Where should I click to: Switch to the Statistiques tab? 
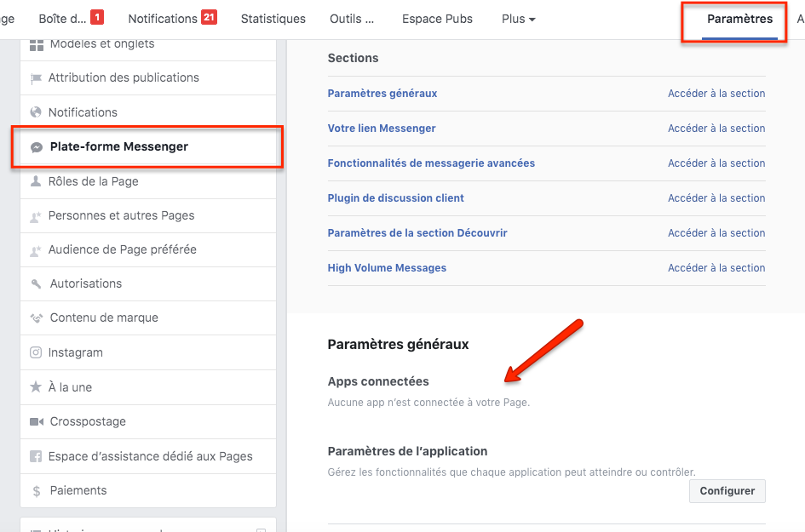pyautogui.click(x=273, y=19)
